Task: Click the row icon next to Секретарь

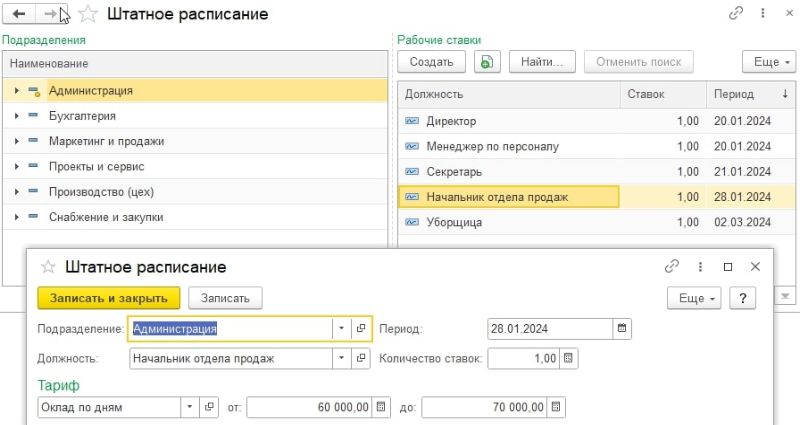Action: 412,171
